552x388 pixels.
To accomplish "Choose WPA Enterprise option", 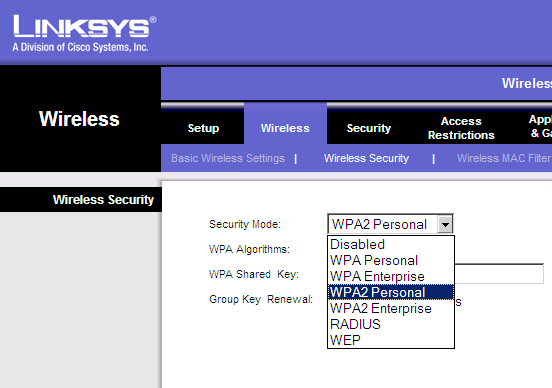I will click(x=391, y=276).
